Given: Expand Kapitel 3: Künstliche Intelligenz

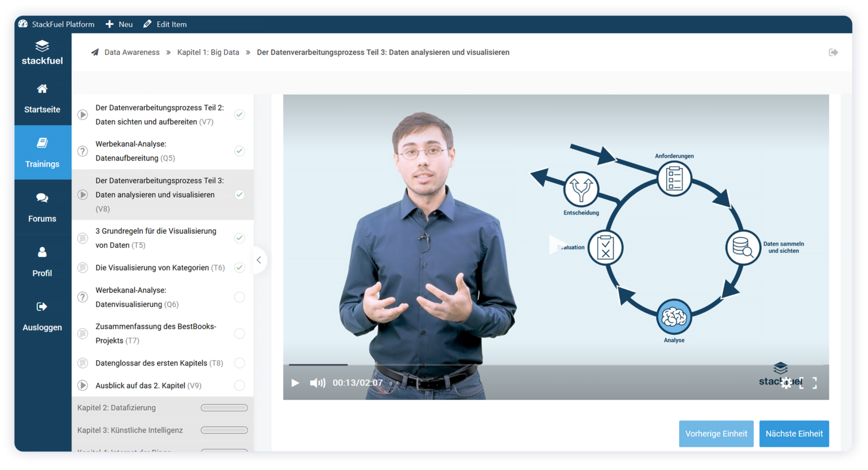Looking at the screenshot, I should click(x=162, y=430).
